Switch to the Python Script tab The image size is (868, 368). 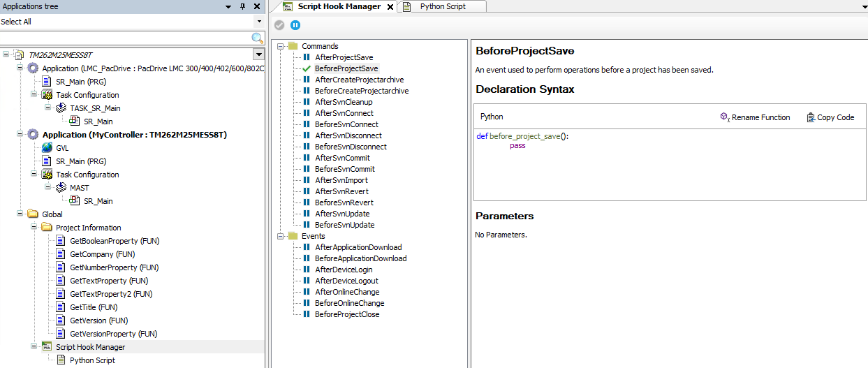point(442,6)
